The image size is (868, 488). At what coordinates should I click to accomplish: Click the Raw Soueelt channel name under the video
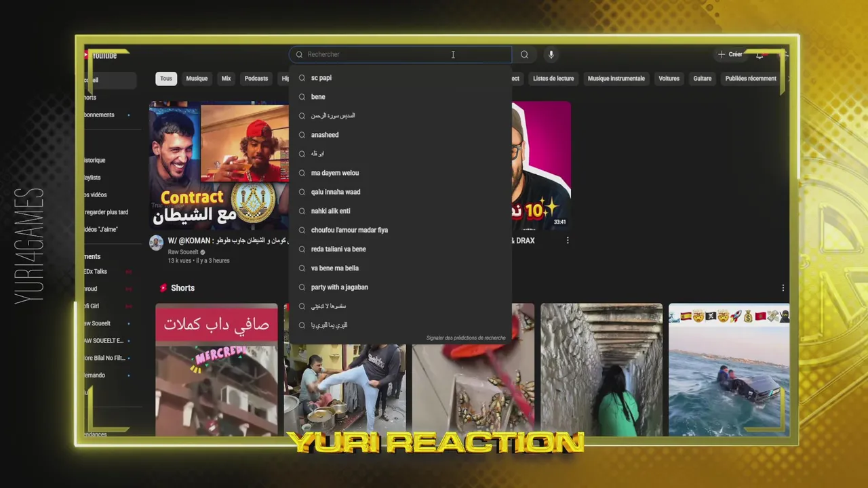[183, 252]
